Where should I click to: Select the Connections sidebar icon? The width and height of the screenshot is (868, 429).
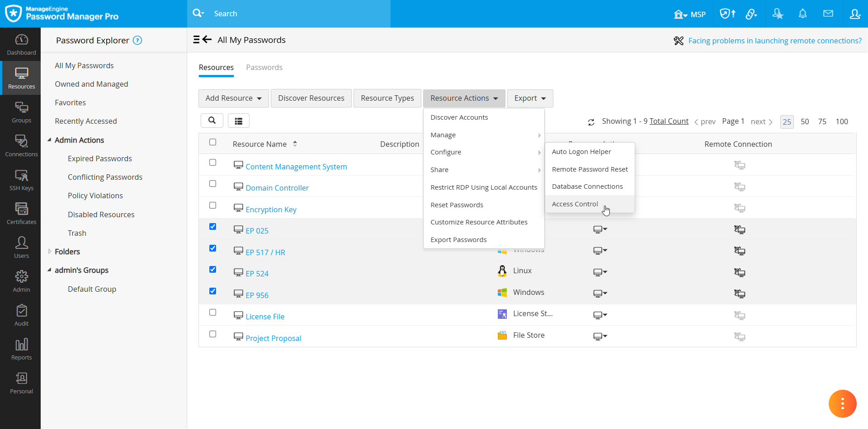21,145
